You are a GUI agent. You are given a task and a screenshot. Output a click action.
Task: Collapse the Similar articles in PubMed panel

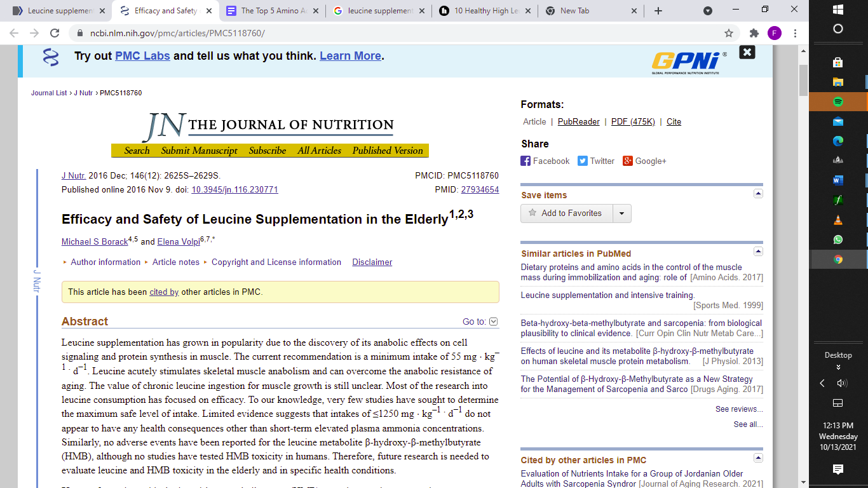click(x=757, y=252)
